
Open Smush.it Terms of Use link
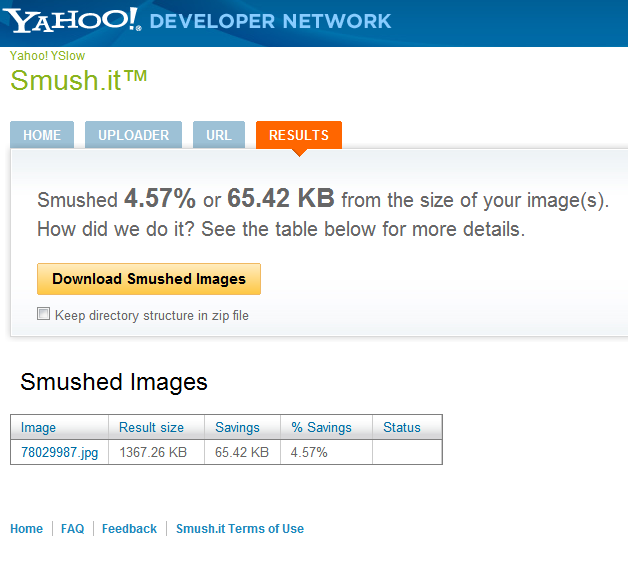pyautogui.click(x=240, y=529)
